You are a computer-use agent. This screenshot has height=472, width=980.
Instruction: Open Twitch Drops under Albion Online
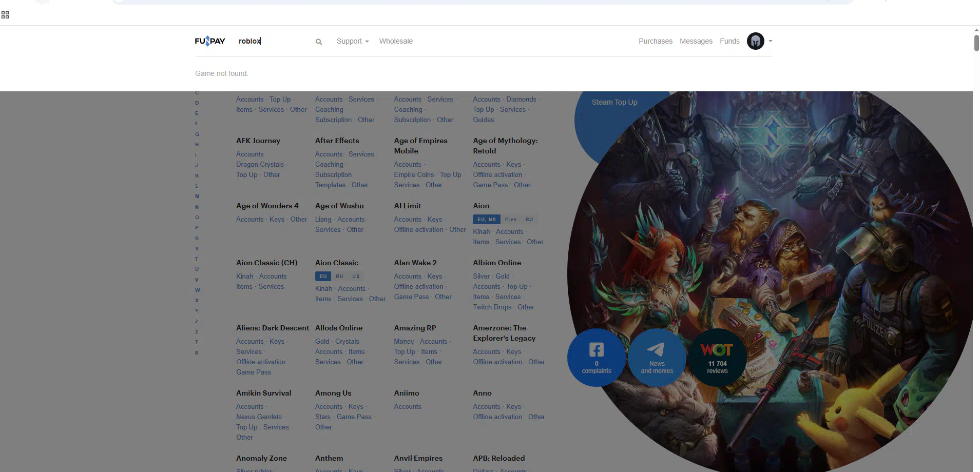[492, 307]
